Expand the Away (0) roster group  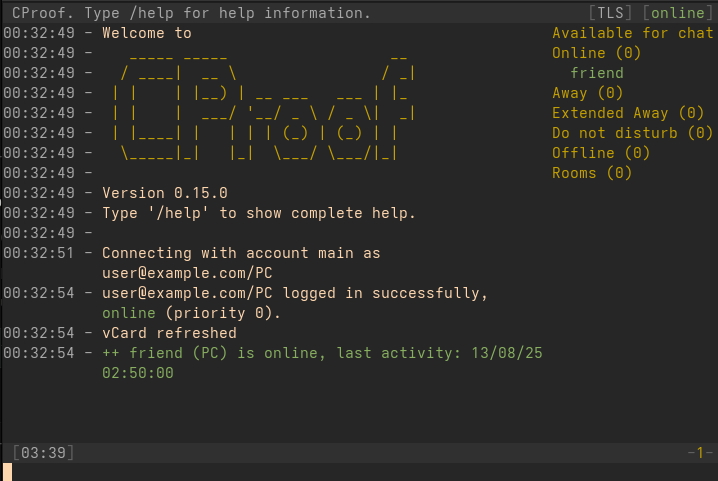point(587,93)
